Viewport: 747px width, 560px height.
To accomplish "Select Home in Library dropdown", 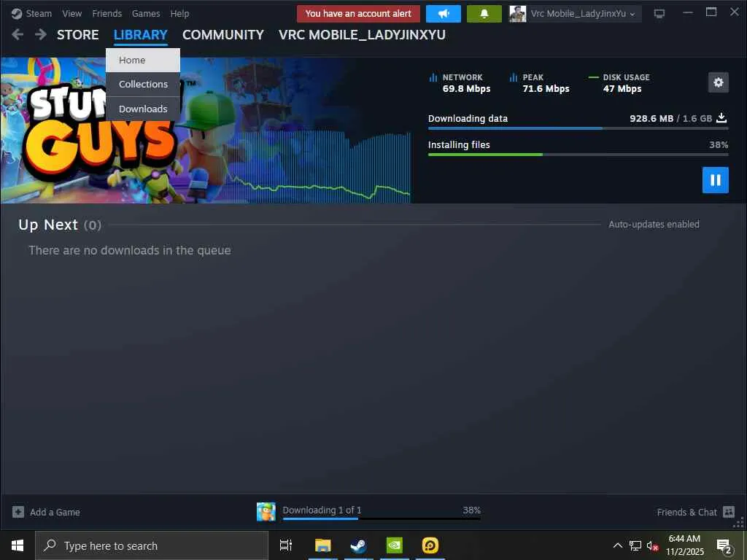I will click(x=143, y=60).
